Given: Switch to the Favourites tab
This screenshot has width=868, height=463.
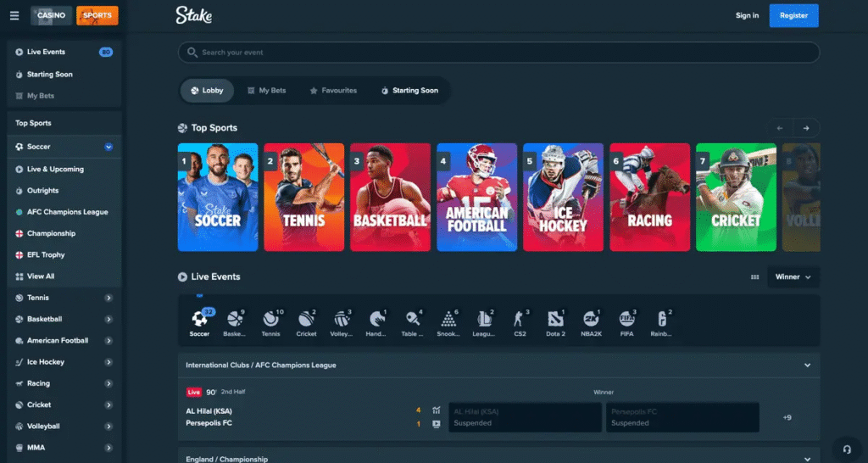Looking at the screenshot, I should click(333, 91).
